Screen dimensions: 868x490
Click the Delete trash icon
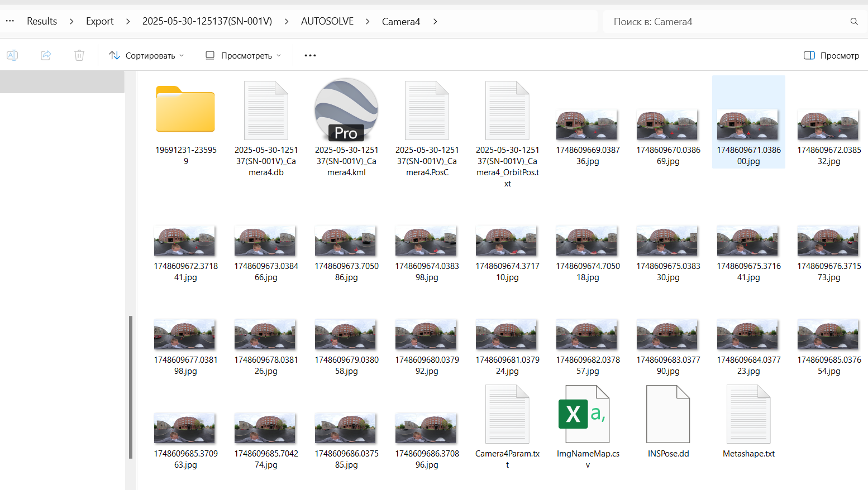point(79,55)
